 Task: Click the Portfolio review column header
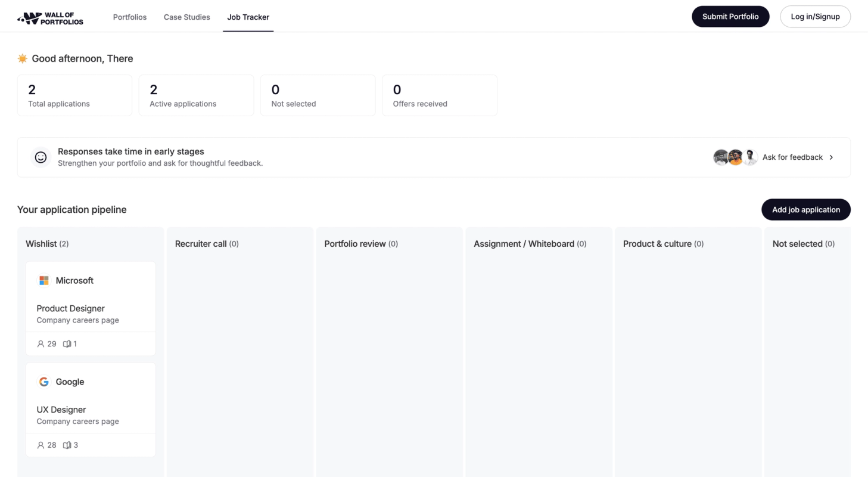click(x=361, y=244)
